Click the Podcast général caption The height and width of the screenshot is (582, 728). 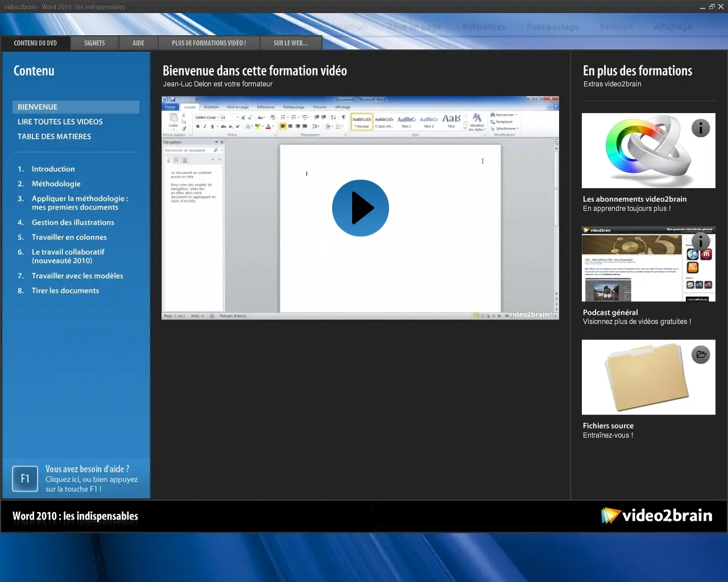coord(610,312)
